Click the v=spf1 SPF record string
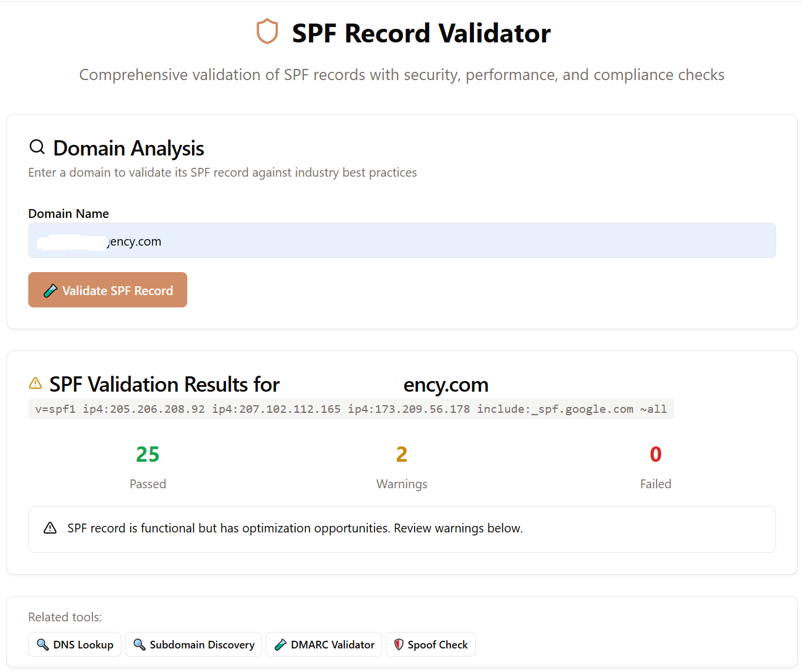 (351, 409)
